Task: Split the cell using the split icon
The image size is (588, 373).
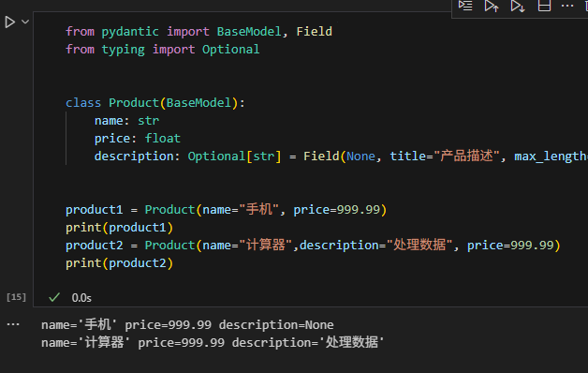Action: coord(544,6)
